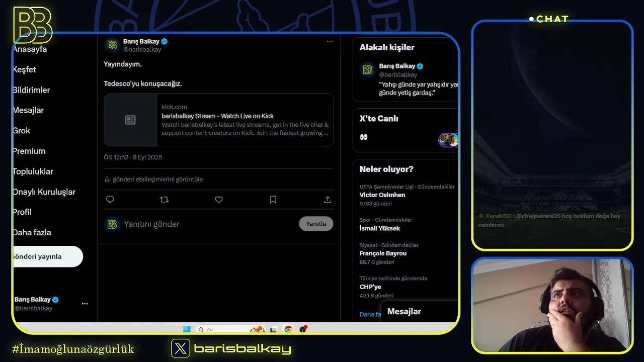
Task: Expand the Mesajlar drawer at bottom
Action: coord(420,311)
